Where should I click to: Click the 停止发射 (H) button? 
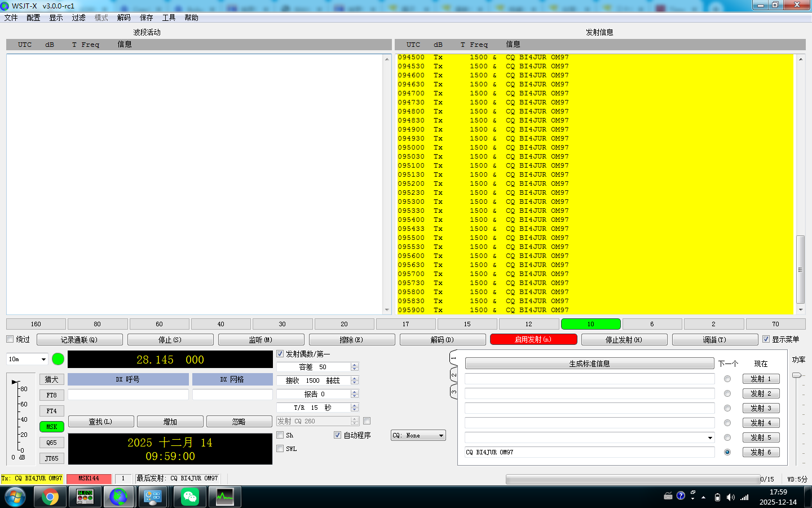[x=624, y=340]
